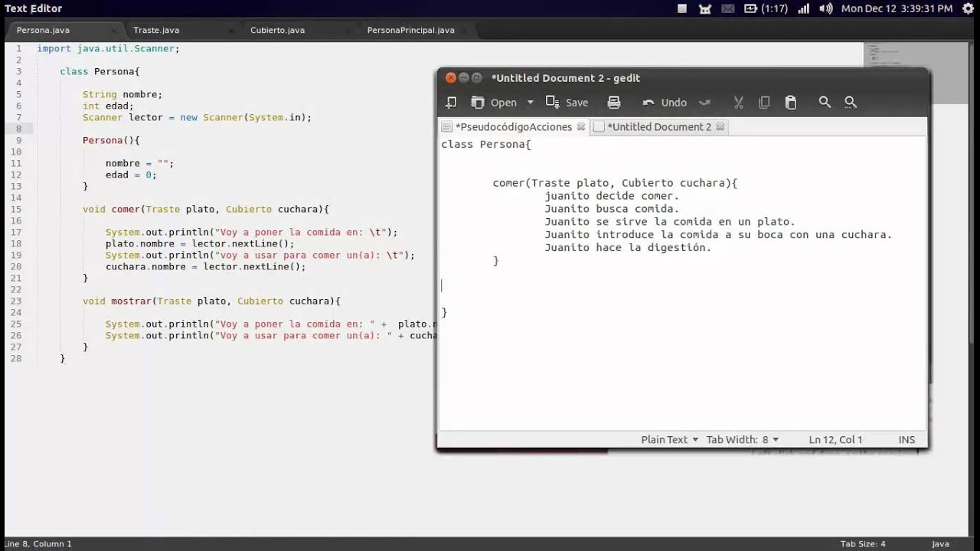This screenshot has height=551, width=980.
Task: Click 'Juanito busca comida.' line in gedit
Action: point(612,209)
